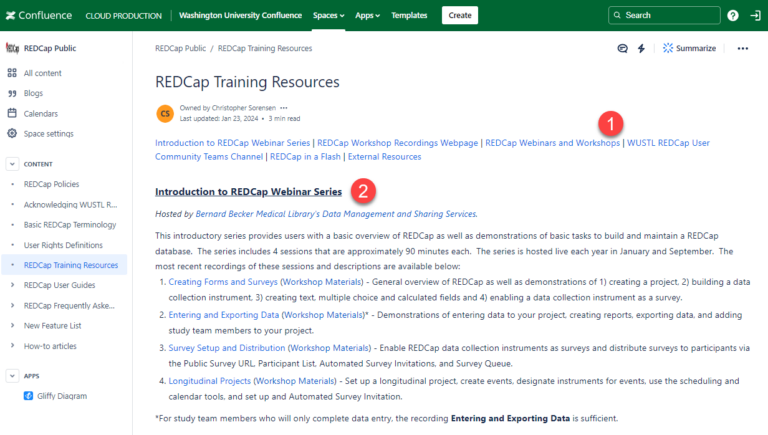Click the Summarize button label

(696, 48)
